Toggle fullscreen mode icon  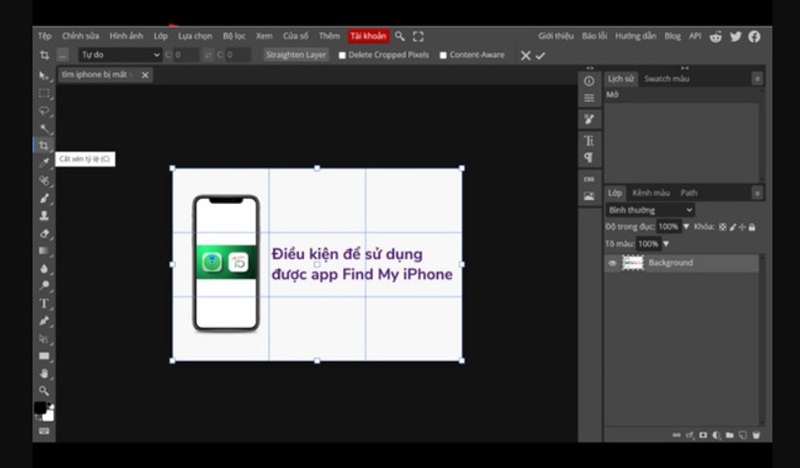[418, 36]
